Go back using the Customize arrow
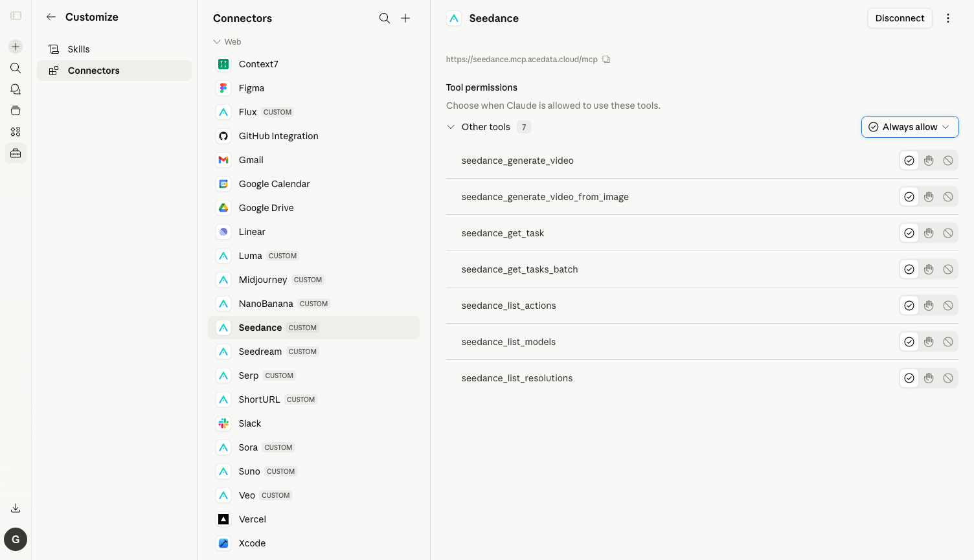 coord(51,17)
